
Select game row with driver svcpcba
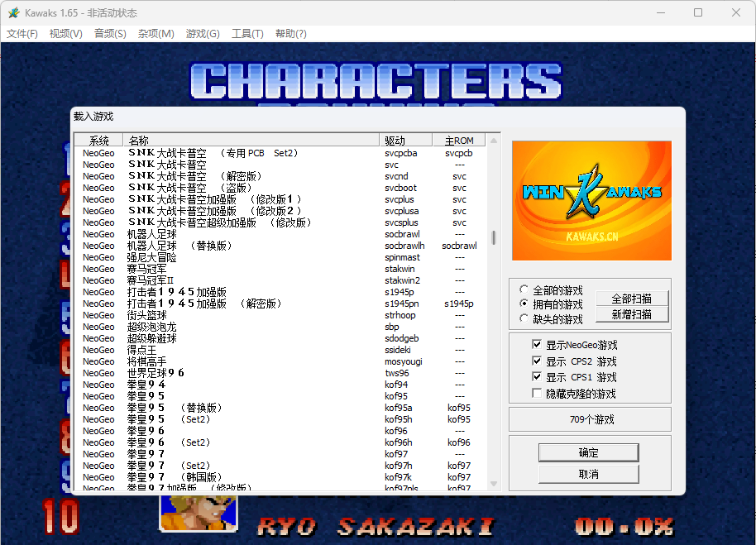pyautogui.click(x=280, y=153)
